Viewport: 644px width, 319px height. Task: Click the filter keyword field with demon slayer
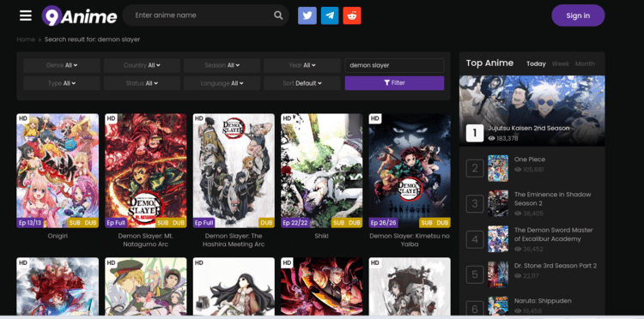point(394,65)
